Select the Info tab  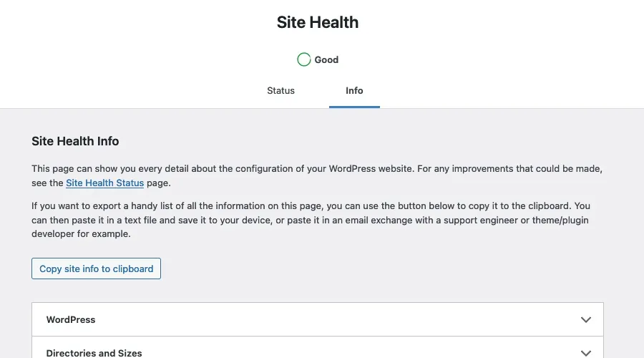(x=354, y=90)
